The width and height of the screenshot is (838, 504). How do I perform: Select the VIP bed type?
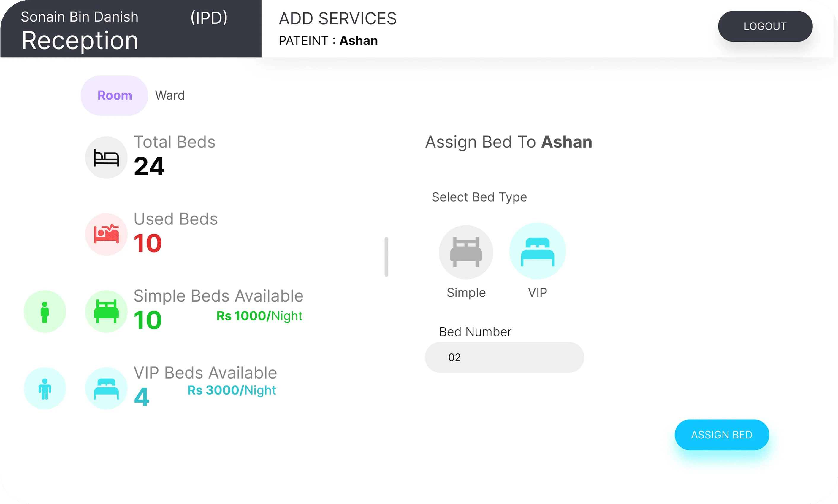click(537, 251)
